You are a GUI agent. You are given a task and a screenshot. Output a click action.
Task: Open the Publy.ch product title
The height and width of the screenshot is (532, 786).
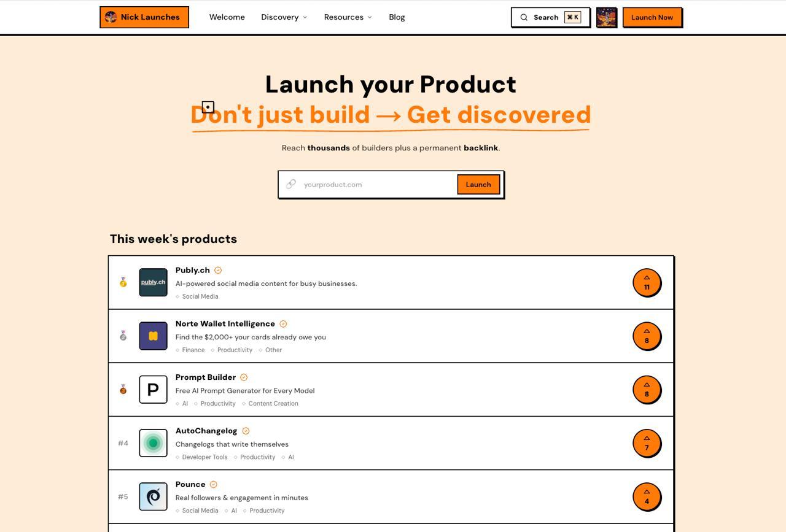click(193, 270)
